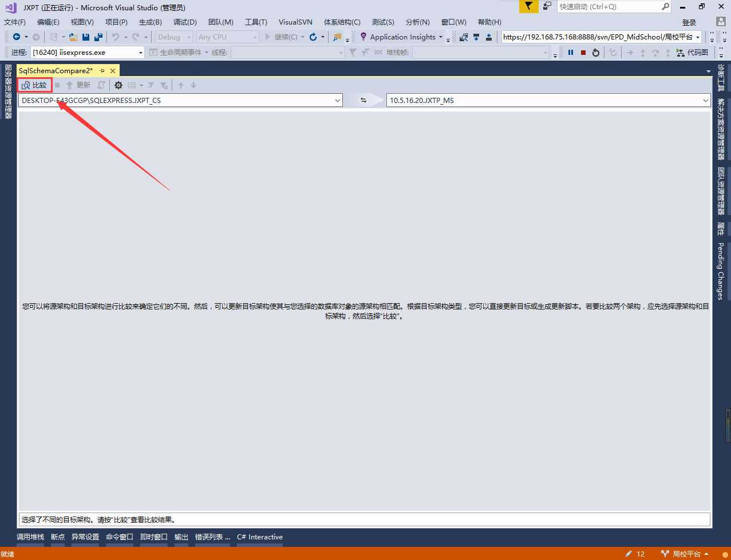
Task: Focus the 快速启动 quick launch box
Action: [x=614, y=6]
